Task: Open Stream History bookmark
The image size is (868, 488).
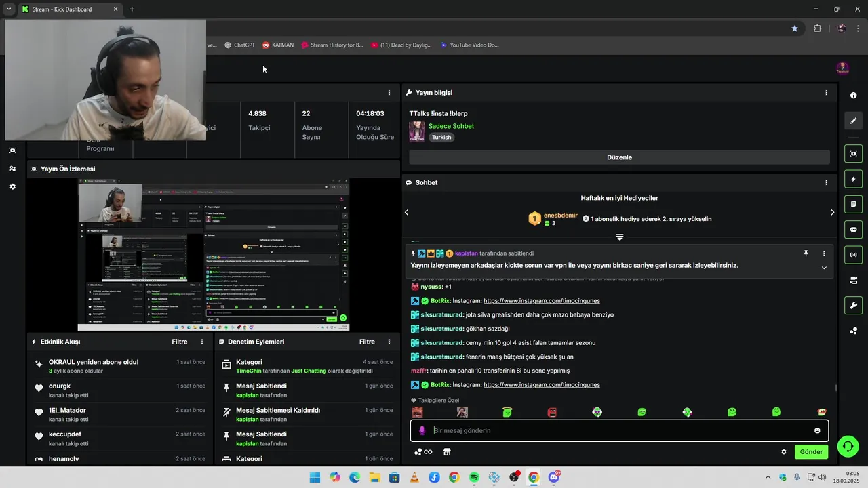Action: [x=332, y=45]
